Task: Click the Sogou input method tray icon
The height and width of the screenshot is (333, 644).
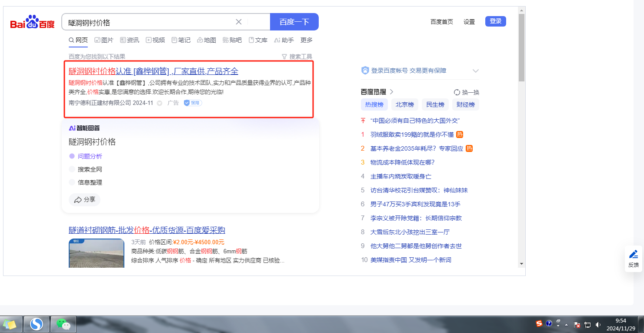Action: click(539, 323)
